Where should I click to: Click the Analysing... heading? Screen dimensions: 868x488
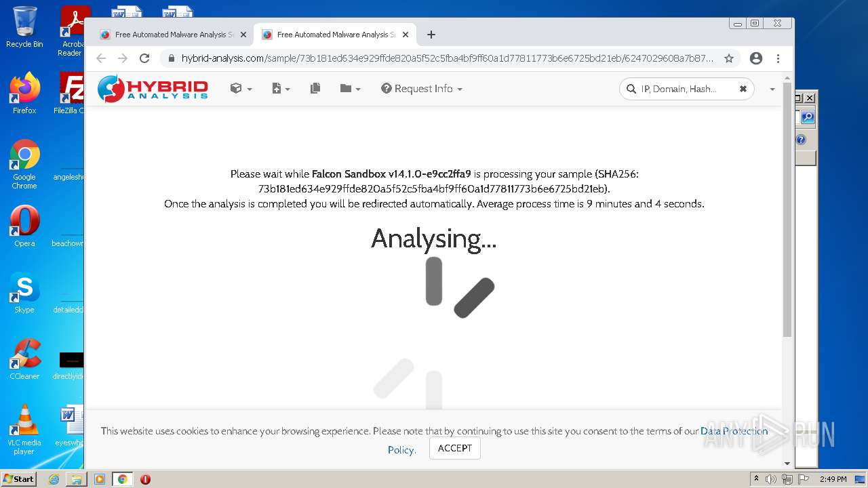coord(434,239)
